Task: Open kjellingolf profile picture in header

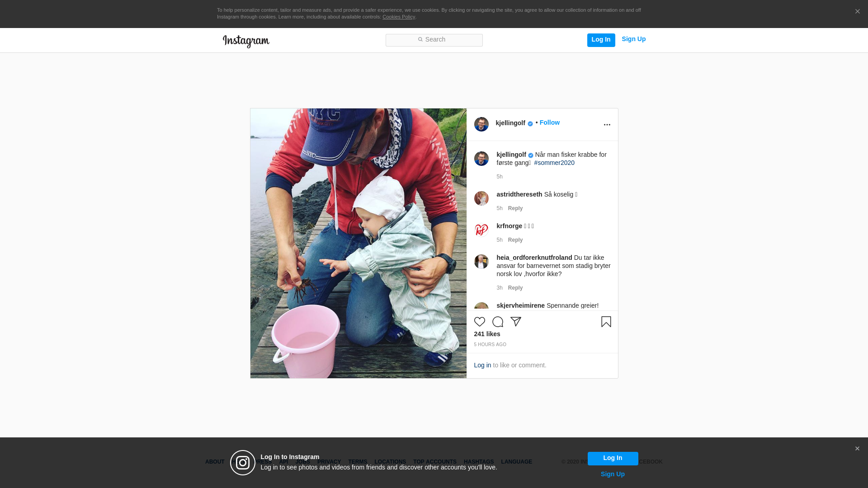Action: (x=481, y=124)
